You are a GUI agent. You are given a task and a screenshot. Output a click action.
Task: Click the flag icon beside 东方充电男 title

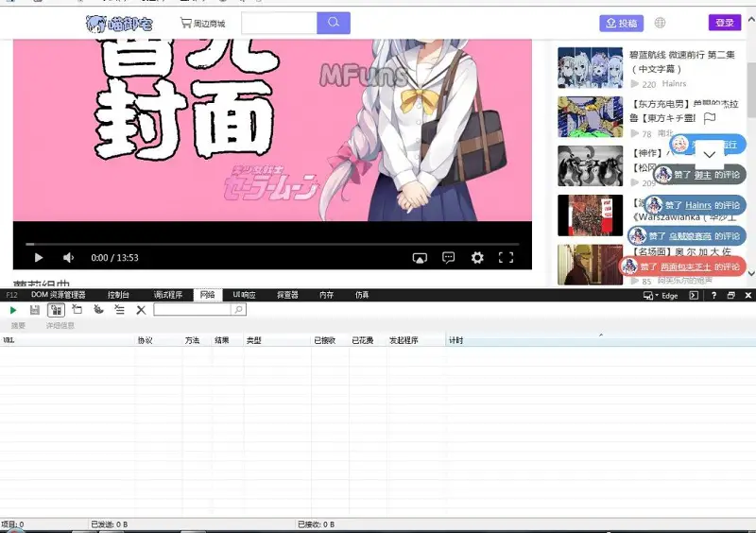point(710,118)
